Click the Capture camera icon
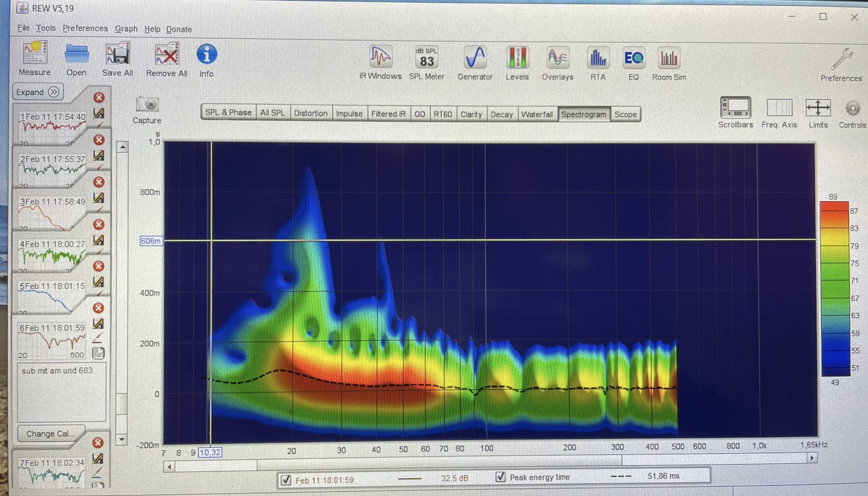Image resolution: width=868 pixels, height=496 pixels. tap(147, 105)
